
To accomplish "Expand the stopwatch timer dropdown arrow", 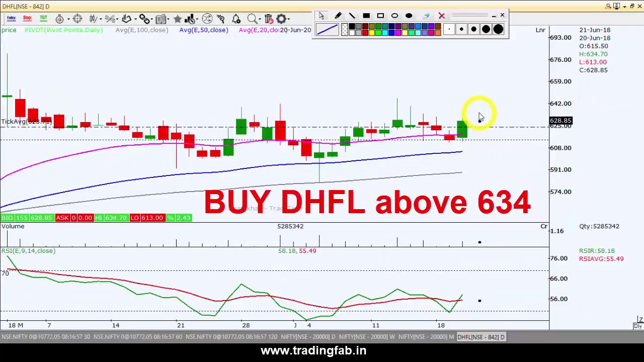I will pos(68,19).
